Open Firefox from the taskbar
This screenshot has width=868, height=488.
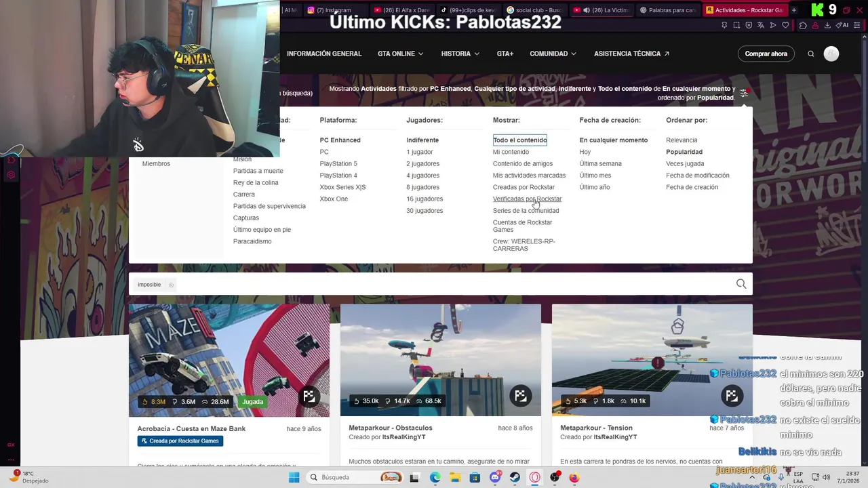574,477
